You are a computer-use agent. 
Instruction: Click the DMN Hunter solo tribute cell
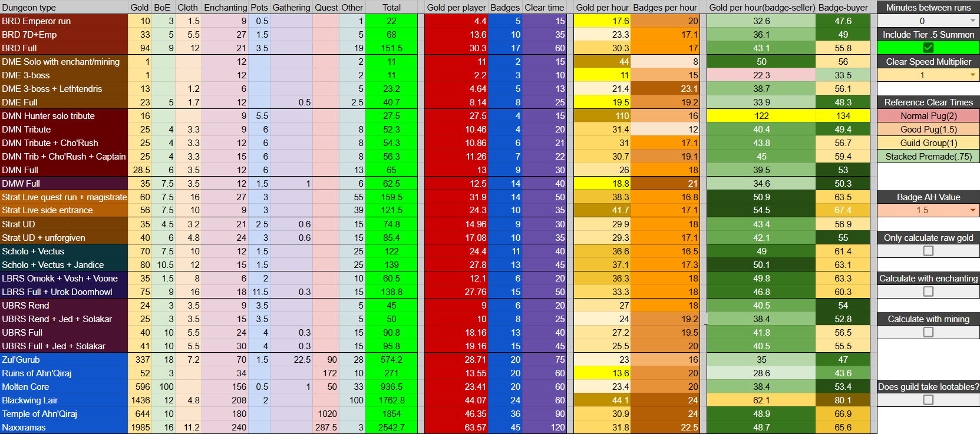click(x=64, y=116)
